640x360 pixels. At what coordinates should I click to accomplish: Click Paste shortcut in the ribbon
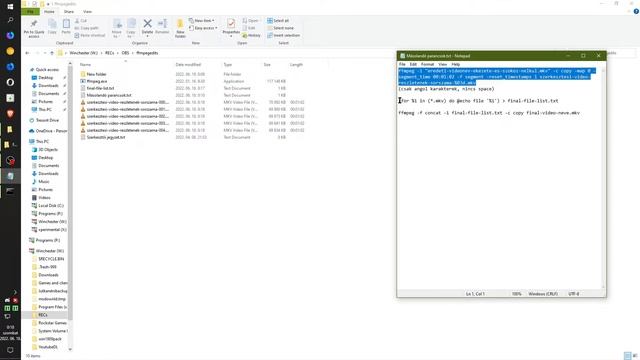[x=90, y=36]
